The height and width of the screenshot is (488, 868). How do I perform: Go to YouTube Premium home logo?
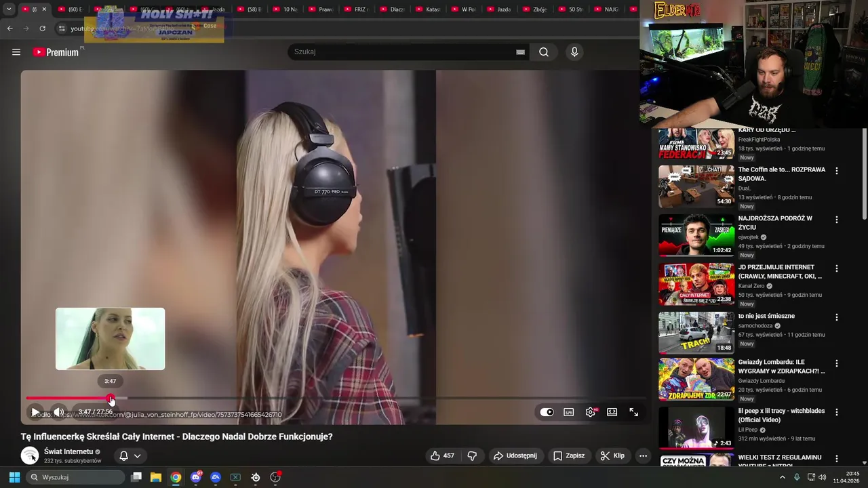tap(56, 52)
